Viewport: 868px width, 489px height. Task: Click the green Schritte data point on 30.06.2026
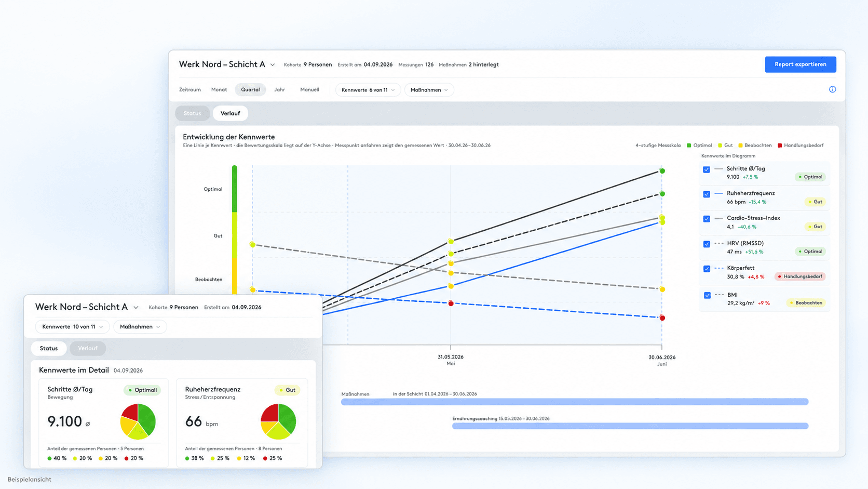point(662,171)
